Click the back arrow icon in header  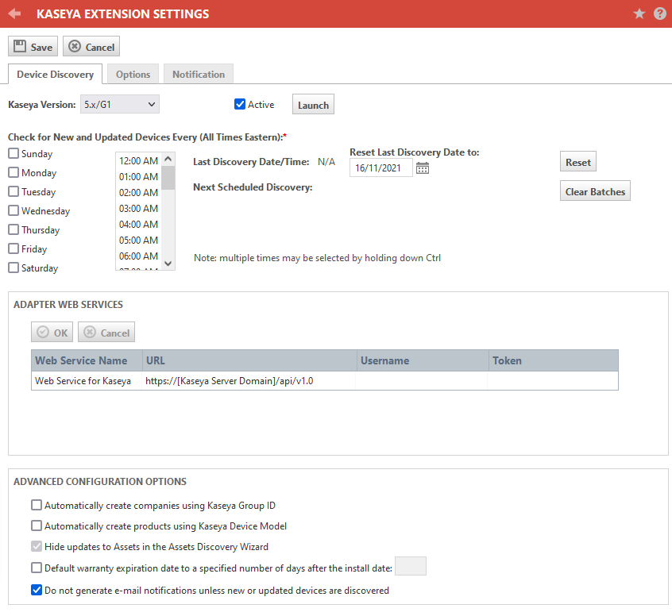[x=14, y=13]
